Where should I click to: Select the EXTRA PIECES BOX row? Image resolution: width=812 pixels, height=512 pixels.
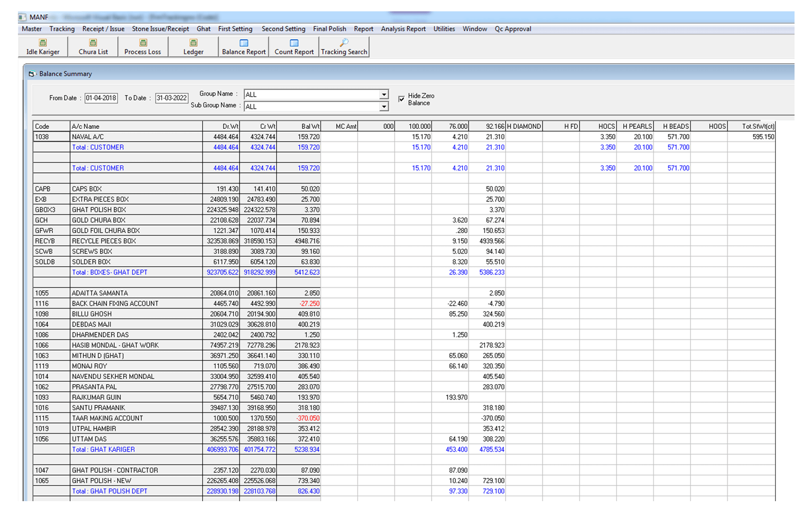tap(404, 199)
